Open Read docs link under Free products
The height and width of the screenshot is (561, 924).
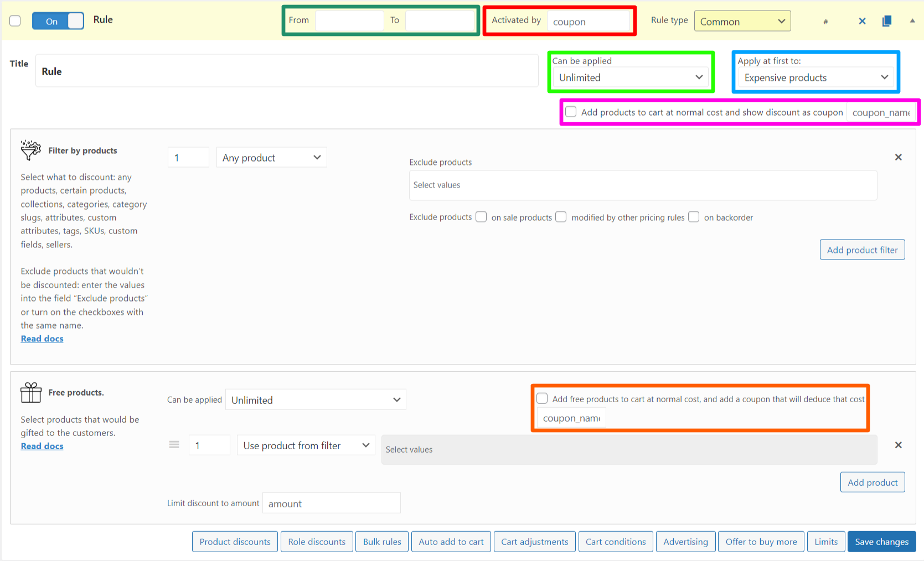(42, 446)
